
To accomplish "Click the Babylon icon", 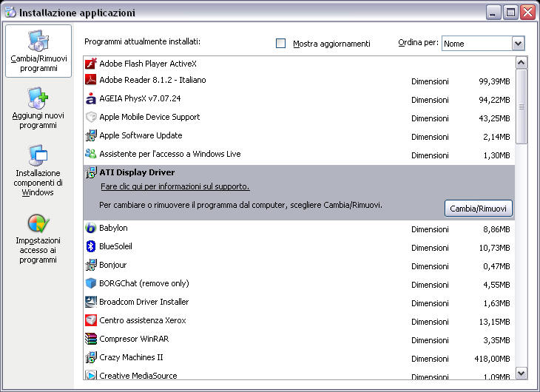I will click(x=91, y=228).
